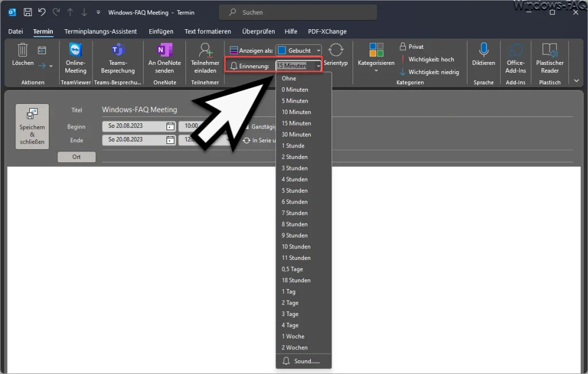588x374 pixels.
Task: Select 30 Minuten reminder
Action: tap(304, 135)
